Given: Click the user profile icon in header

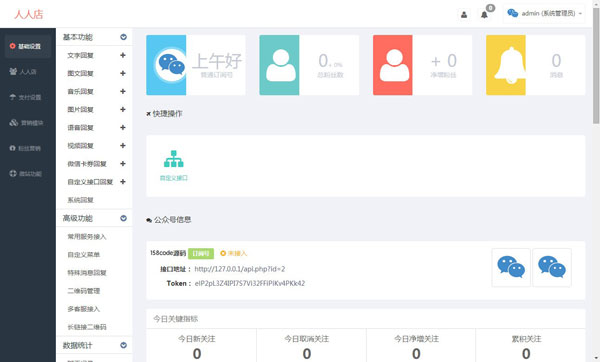Looking at the screenshot, I should coord(464,15).
